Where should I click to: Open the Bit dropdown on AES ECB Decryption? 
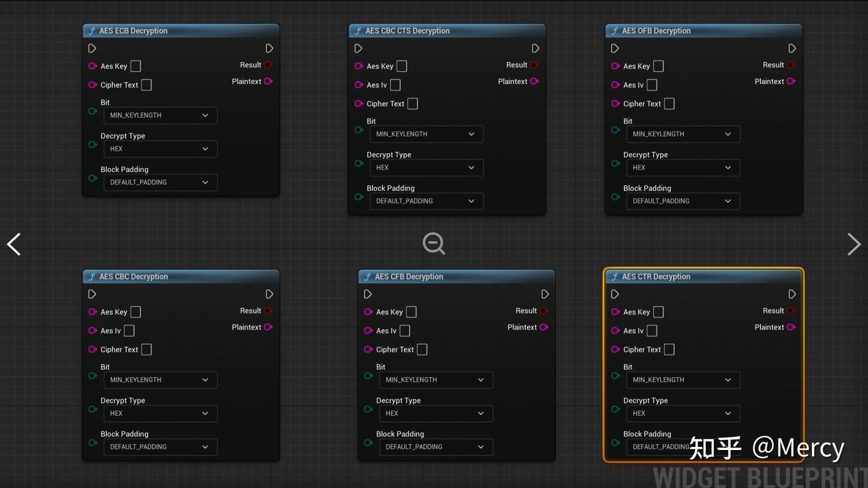tap(160, 115)
